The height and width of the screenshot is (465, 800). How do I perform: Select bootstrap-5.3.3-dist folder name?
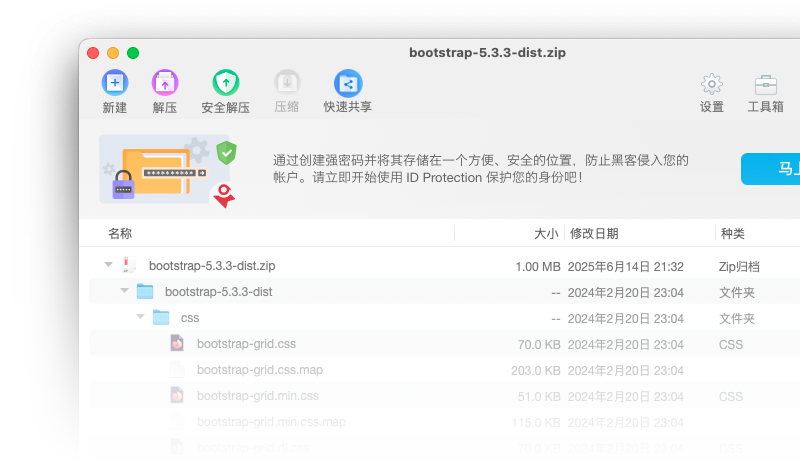(x=218, y=292)
